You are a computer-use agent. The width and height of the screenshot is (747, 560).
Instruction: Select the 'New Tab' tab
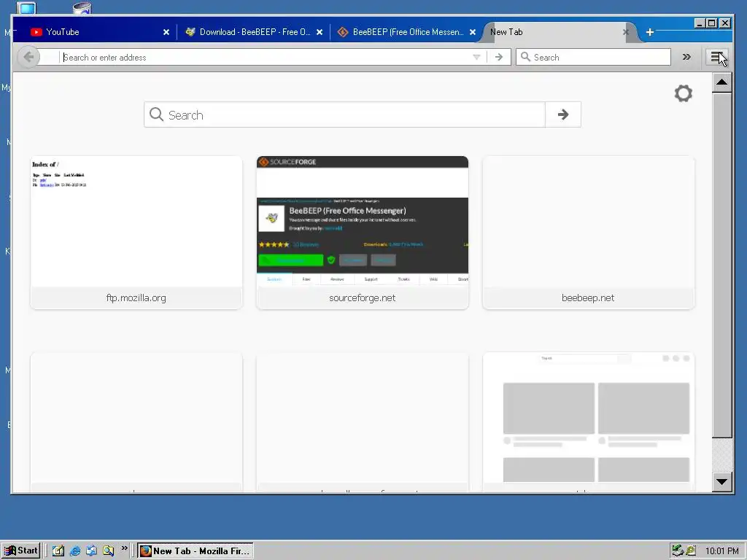point(557,32)
